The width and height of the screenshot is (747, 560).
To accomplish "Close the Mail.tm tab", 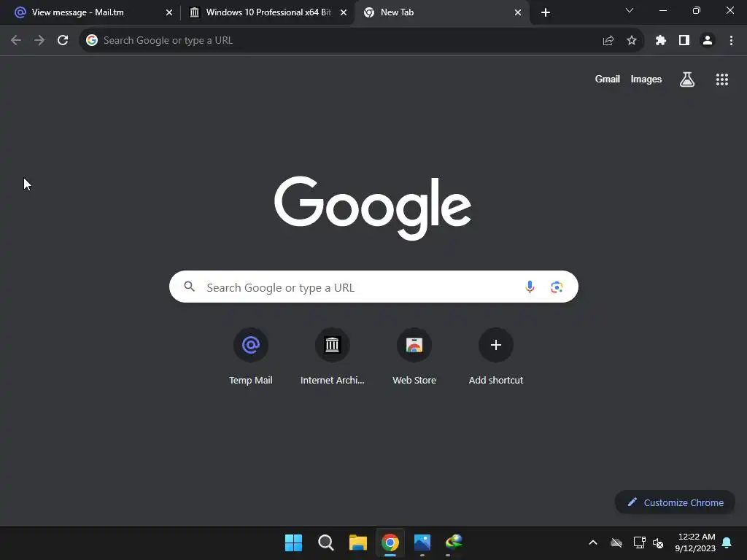I will pyautogui.click(x=169, y=13).
